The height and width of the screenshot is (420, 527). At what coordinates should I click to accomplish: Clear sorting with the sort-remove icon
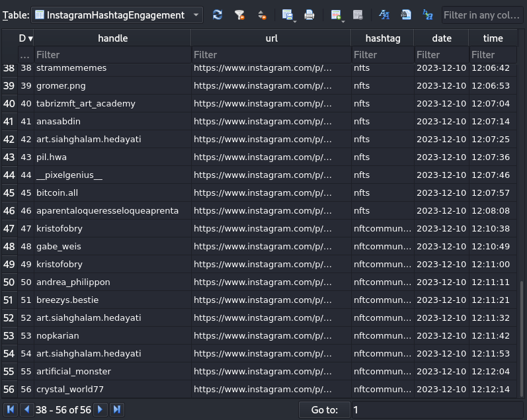pos(262,15)
